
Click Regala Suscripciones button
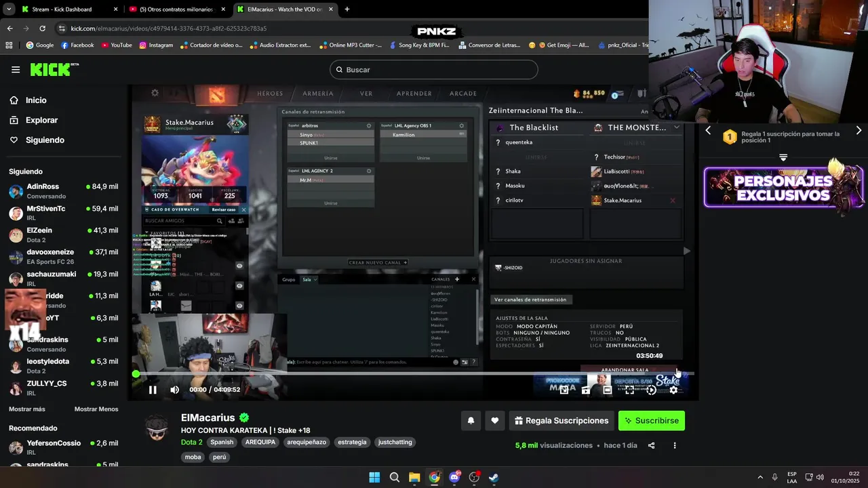click(x=561, y=421)
